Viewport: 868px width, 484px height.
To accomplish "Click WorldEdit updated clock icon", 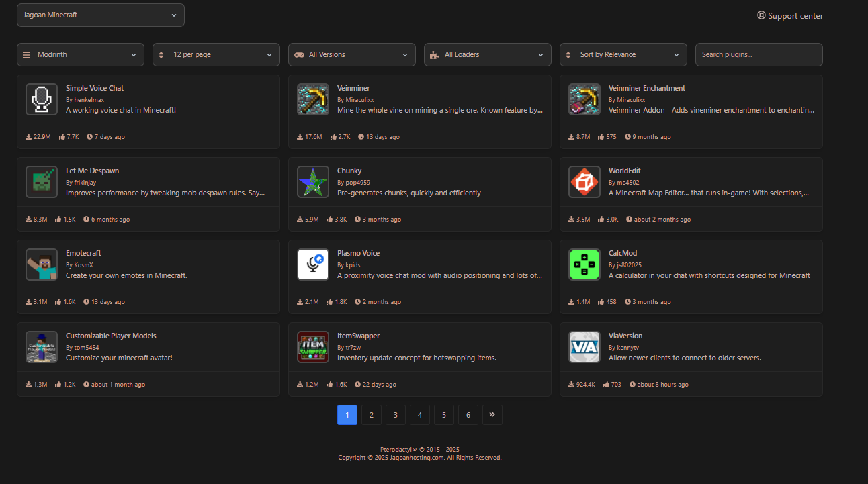I will coord(630,220).
